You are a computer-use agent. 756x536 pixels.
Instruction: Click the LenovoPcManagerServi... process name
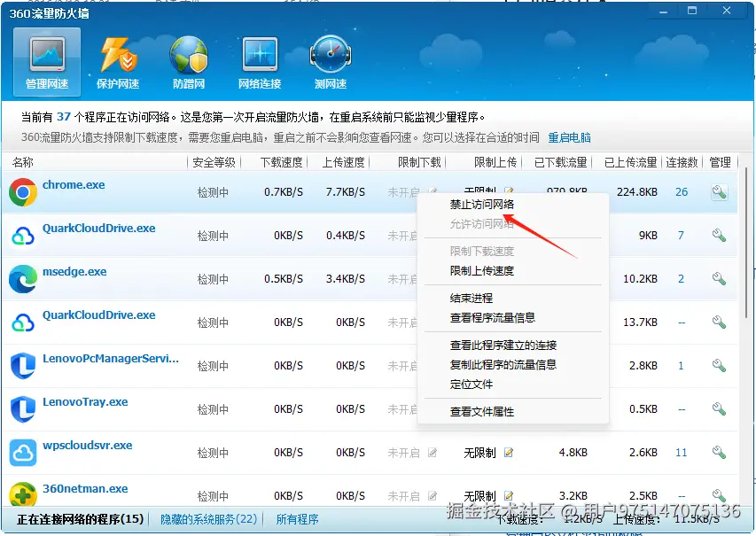[111, 359]
